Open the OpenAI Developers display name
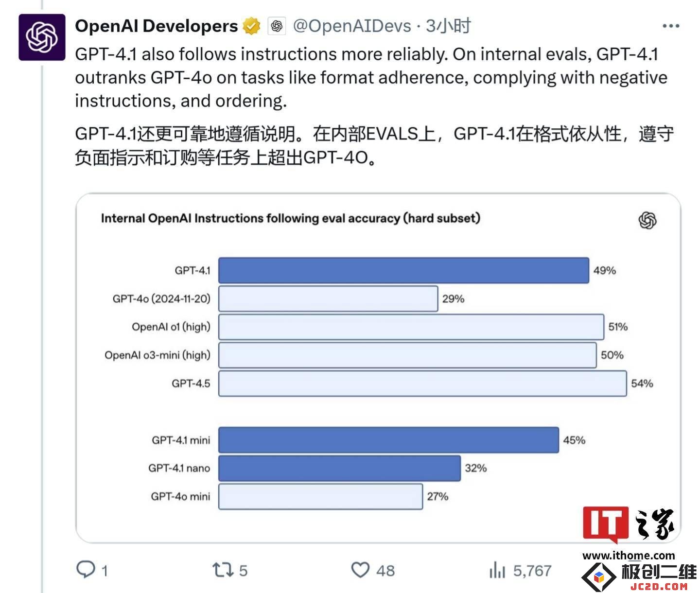700x593 pixels. pos(157,26)
